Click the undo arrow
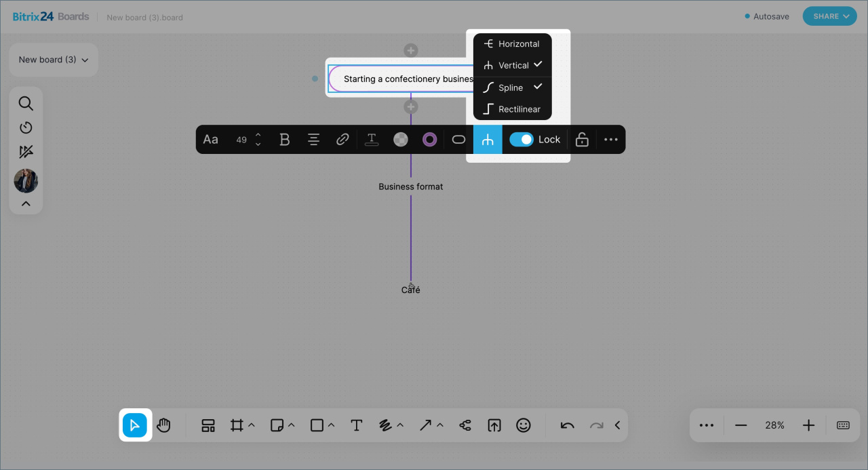 click(567, 425)
